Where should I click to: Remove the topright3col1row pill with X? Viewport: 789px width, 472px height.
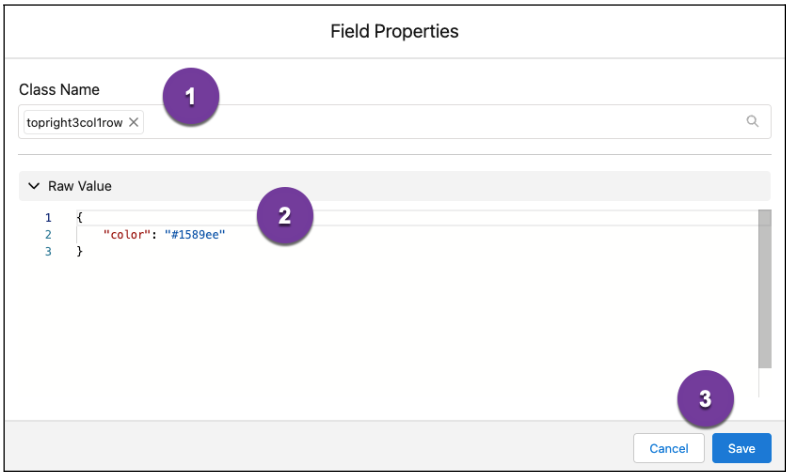[x=133, y=122]
